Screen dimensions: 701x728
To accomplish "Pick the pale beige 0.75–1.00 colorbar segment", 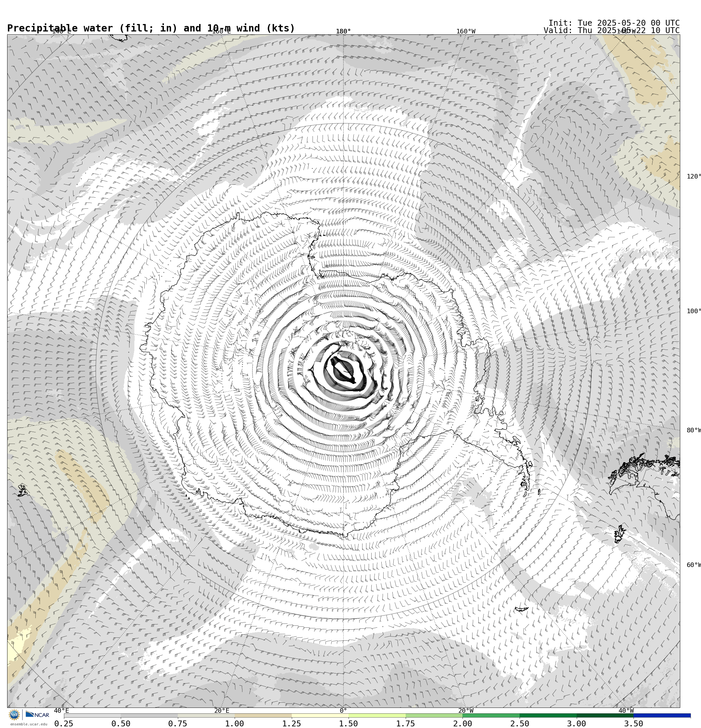I will [206, 715].
